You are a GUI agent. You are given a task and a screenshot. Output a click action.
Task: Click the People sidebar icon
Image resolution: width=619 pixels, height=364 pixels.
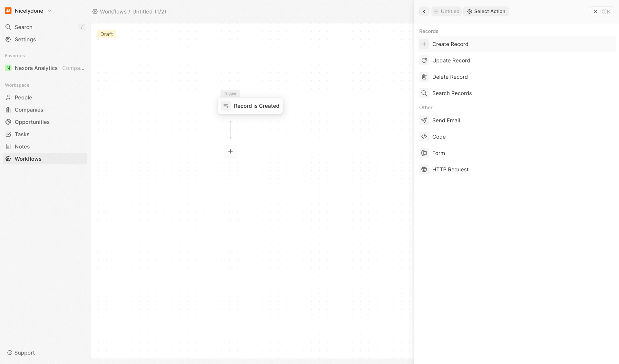8,97
